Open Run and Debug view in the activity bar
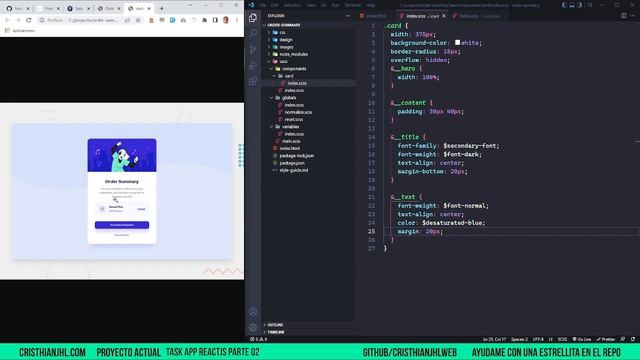The width and height of the screenshot is (640, 360). (253, 65)
